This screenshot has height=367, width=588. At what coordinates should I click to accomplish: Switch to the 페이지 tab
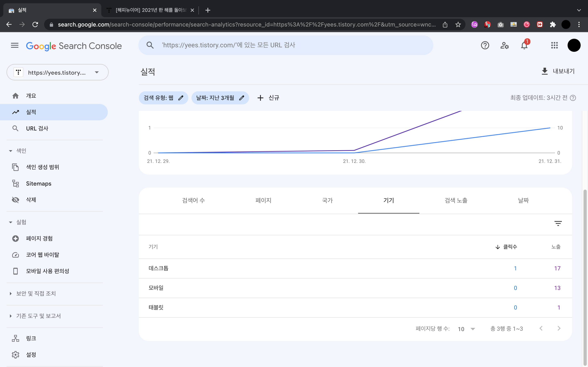point(263,200)
